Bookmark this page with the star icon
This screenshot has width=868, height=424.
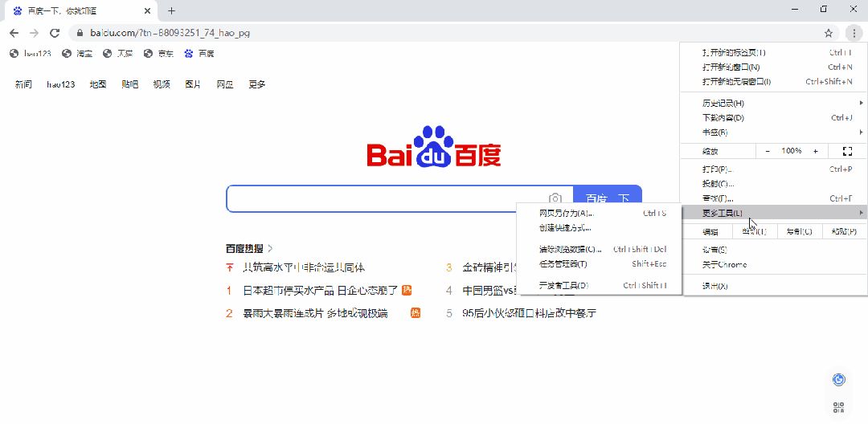pyautogui.click(x=828, y=33)
